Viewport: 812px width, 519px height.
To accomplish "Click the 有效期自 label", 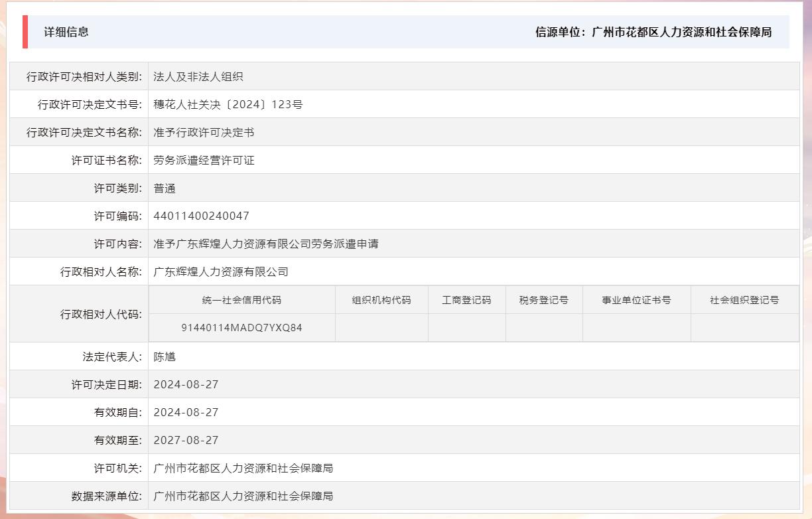I will click(x=118, y=412).
